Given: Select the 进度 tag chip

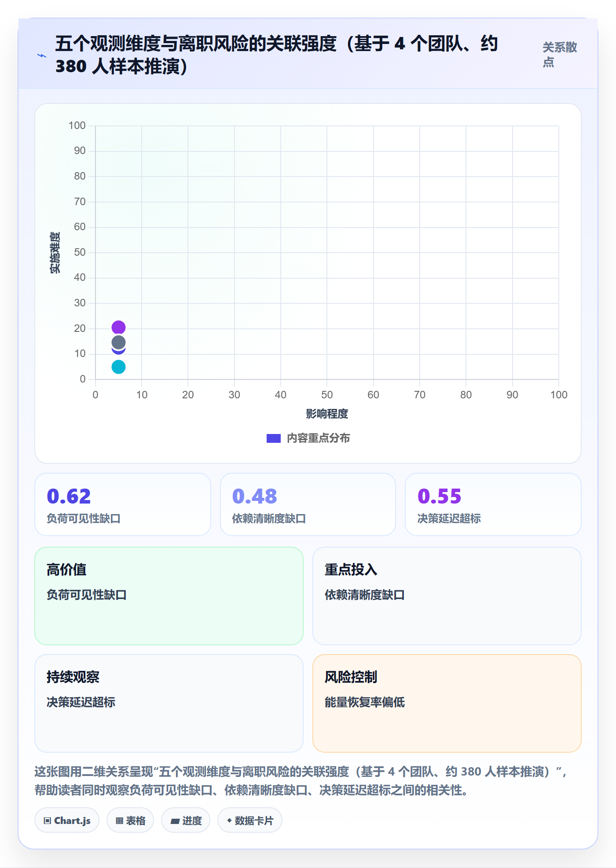Looking at the screenshot, I should pyautogui.click(x=186, y=820).
